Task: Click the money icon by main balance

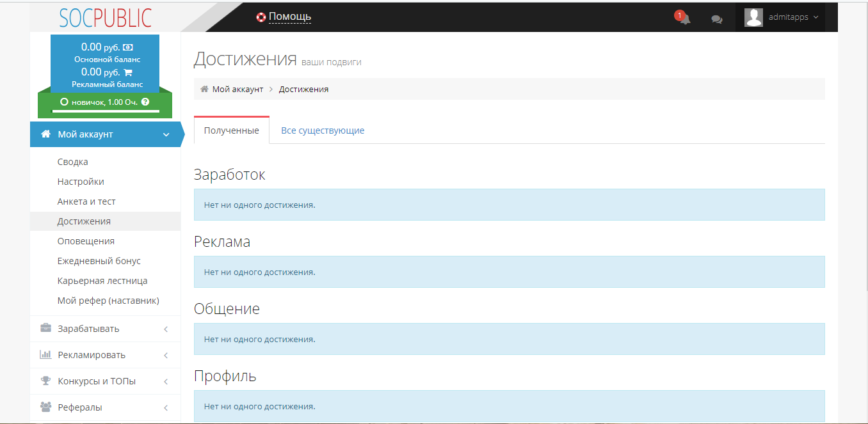Action: click(127, 47)
